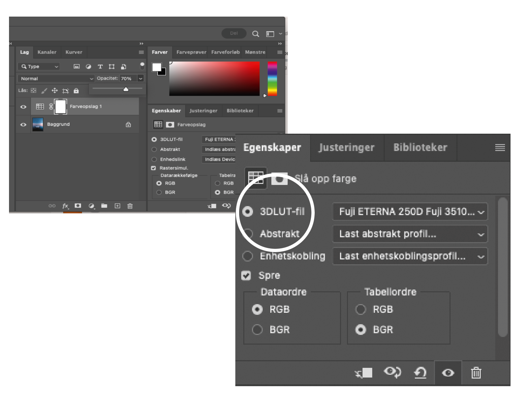The image size is (532, 399).
Task: Select the Enhedslink radio button
Action: coord(154,159)
